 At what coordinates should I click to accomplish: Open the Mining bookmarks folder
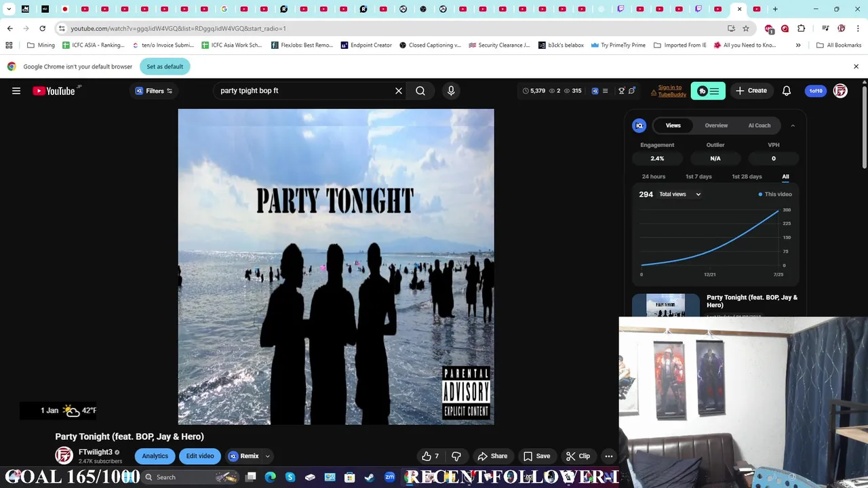point(41,45)
